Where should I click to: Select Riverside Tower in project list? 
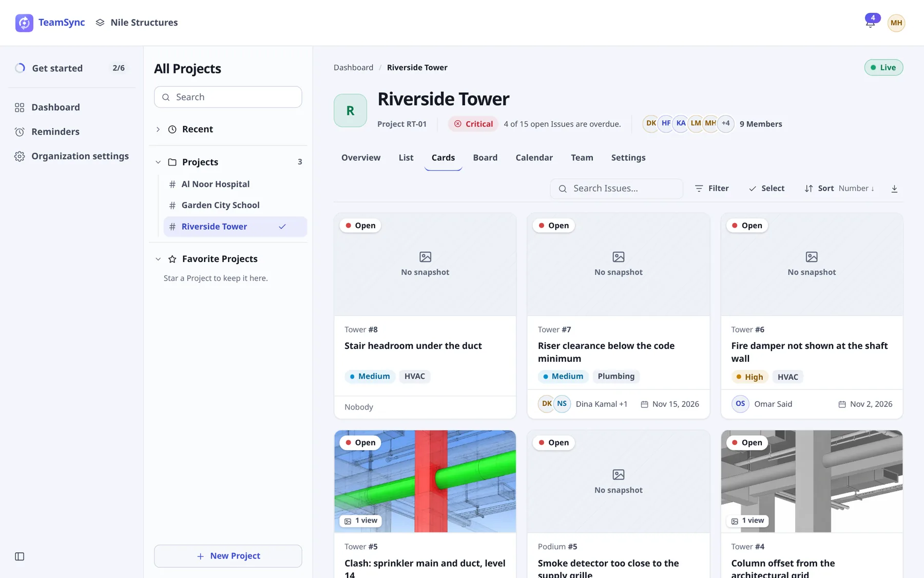[x=235, y=227]
